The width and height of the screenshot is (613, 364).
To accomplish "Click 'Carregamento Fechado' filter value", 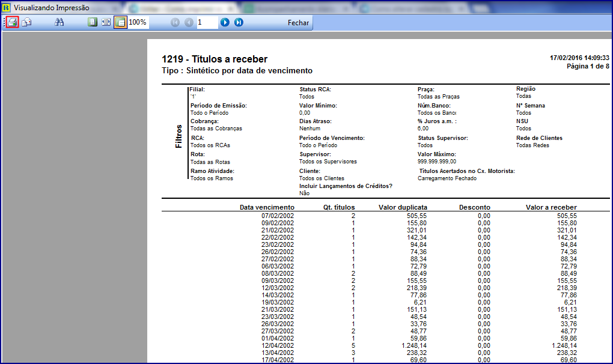I will (447, 178).
